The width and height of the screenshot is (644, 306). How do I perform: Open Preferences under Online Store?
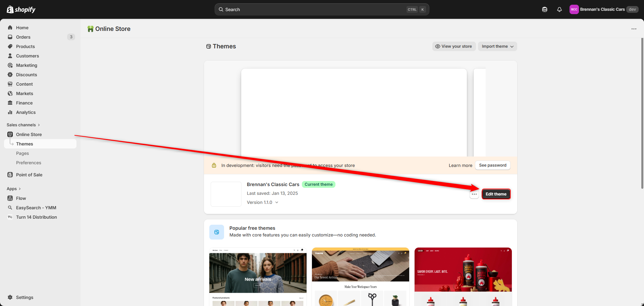(29, 163)
